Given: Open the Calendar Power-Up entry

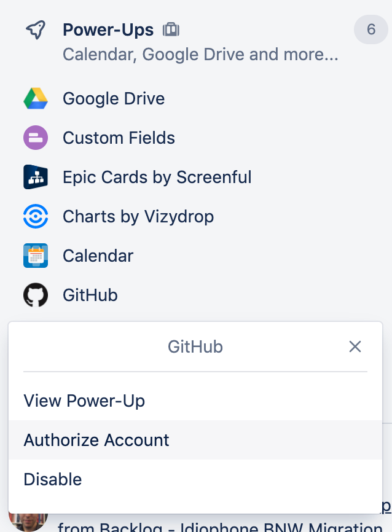Looking at the screenshot, I should [x=98, y=256].
